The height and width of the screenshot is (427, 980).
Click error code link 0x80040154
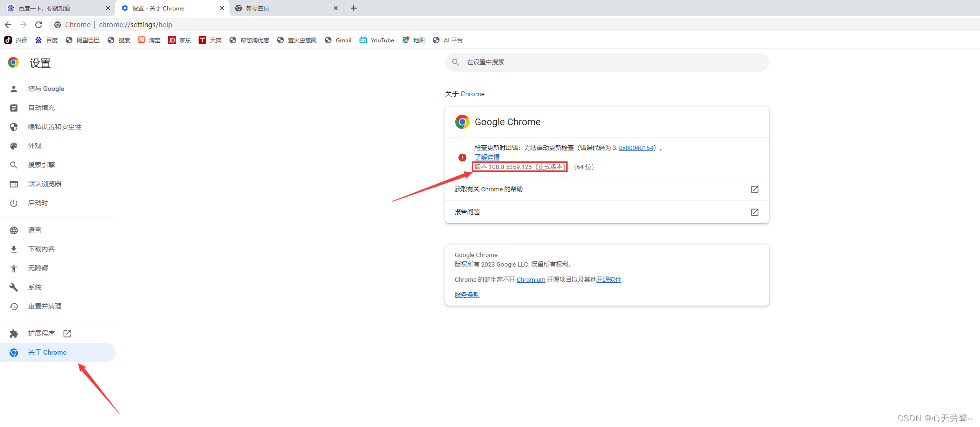(x=636, y=148)
